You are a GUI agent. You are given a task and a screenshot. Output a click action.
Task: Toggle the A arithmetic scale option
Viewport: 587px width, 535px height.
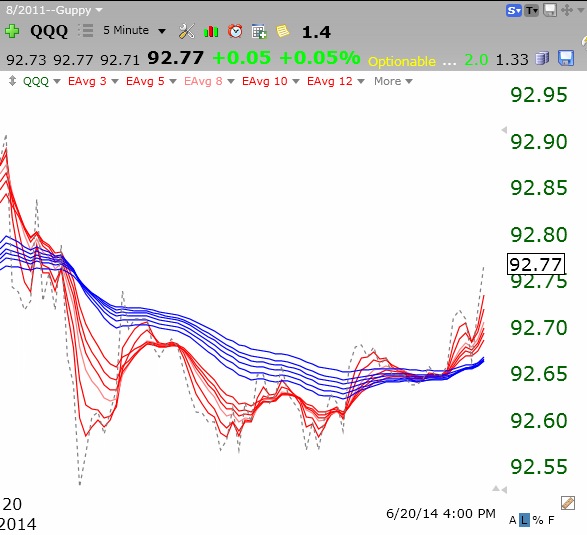(x=513, y=520)
